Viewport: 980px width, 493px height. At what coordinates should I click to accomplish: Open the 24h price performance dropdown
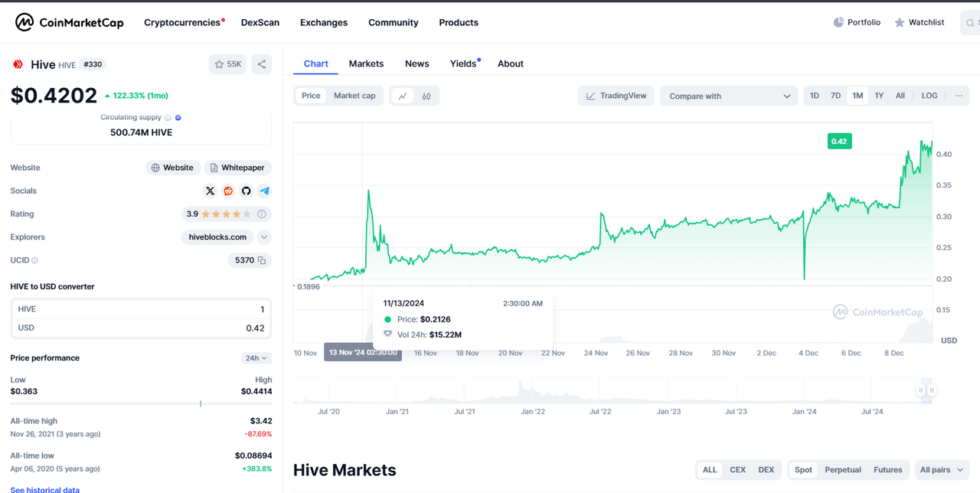pos(256,358)
